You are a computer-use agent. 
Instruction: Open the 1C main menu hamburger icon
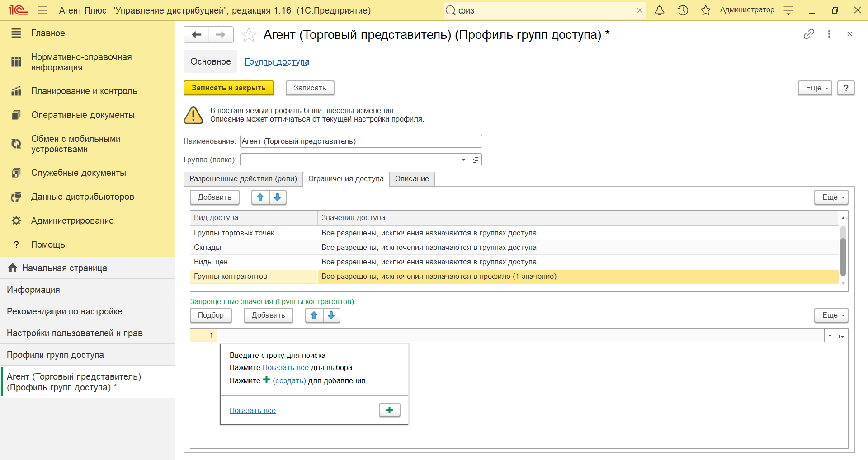pyautogui.click(x=42, y=10)
